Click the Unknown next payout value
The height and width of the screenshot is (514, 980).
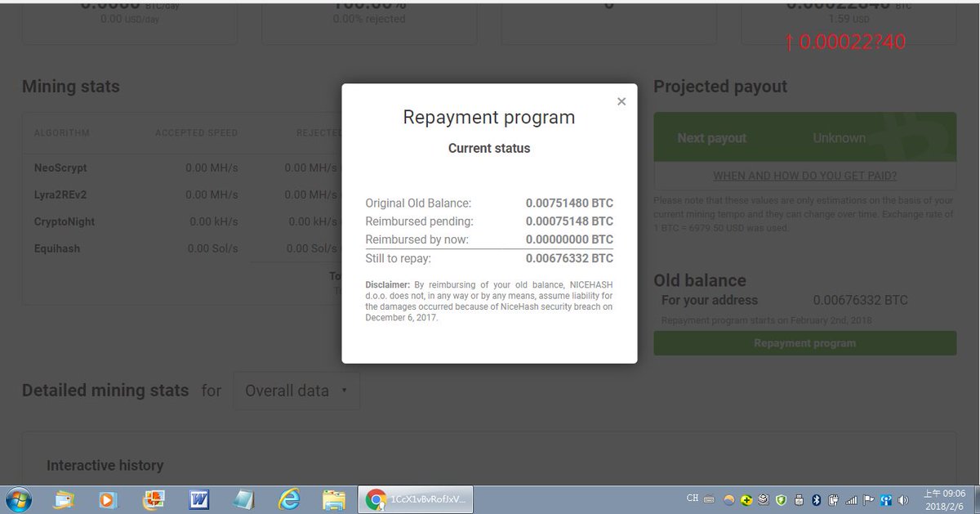click(x=839, y=138)
